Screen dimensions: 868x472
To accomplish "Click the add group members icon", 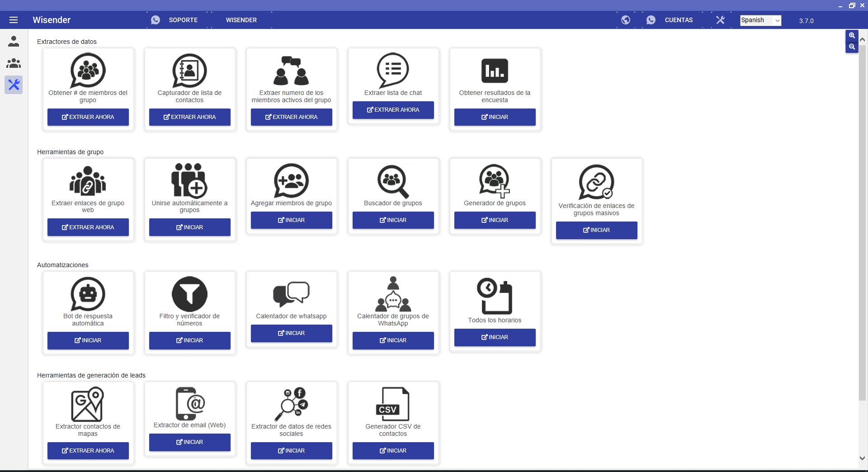I will coord(291,181).
